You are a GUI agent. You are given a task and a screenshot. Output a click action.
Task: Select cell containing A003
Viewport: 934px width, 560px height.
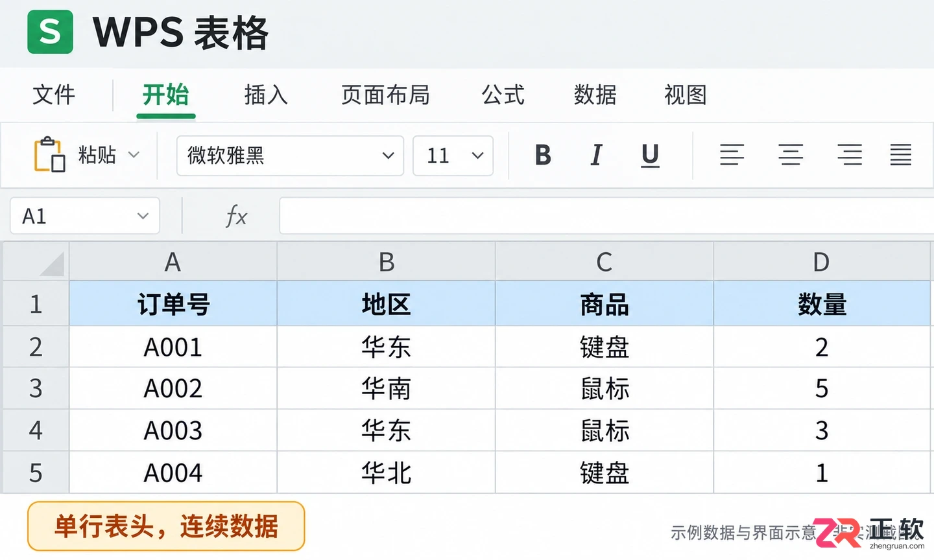(x=173, y=430)
